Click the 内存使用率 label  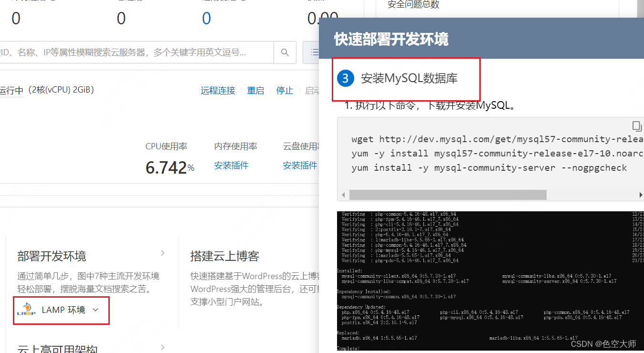236,146
